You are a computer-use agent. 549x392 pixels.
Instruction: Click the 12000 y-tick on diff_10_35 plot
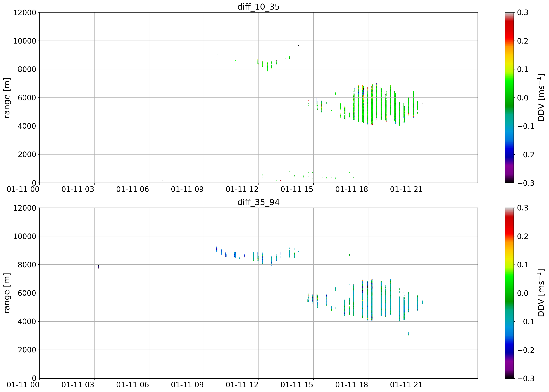pos(25,13)
